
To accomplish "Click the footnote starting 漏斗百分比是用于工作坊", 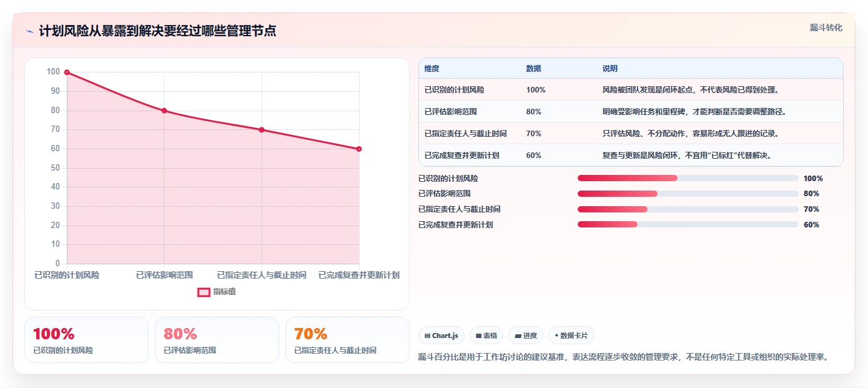I will (x=623, y=357).
